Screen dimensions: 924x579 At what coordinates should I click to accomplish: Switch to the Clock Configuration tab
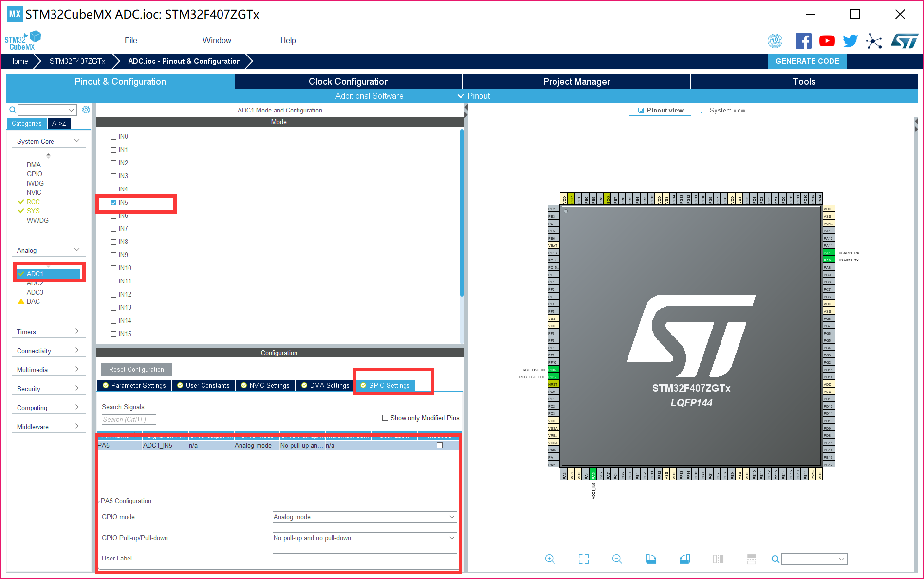(x=348, y=81)
